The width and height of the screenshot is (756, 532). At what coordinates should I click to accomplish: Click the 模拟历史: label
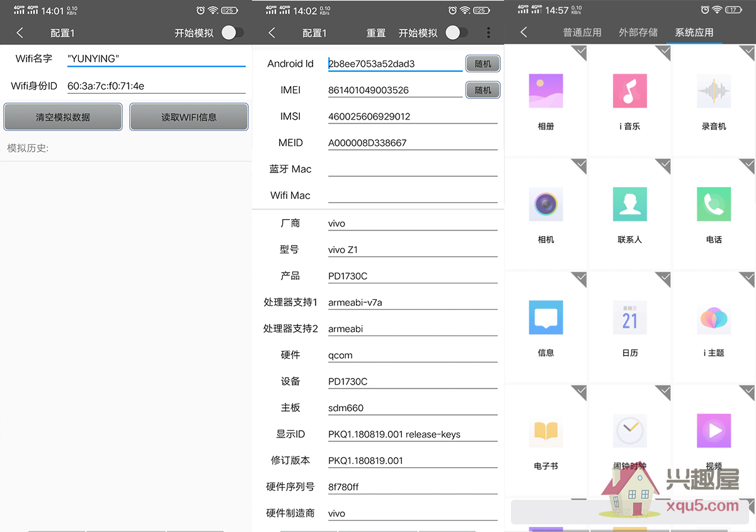click(28, 149)
